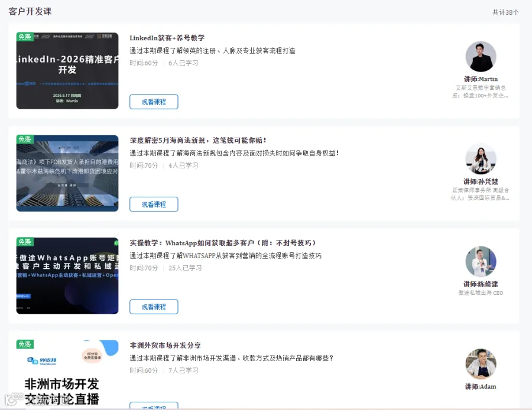Click the LinkedIn course description about 领英的注册

tap(212, 51)
